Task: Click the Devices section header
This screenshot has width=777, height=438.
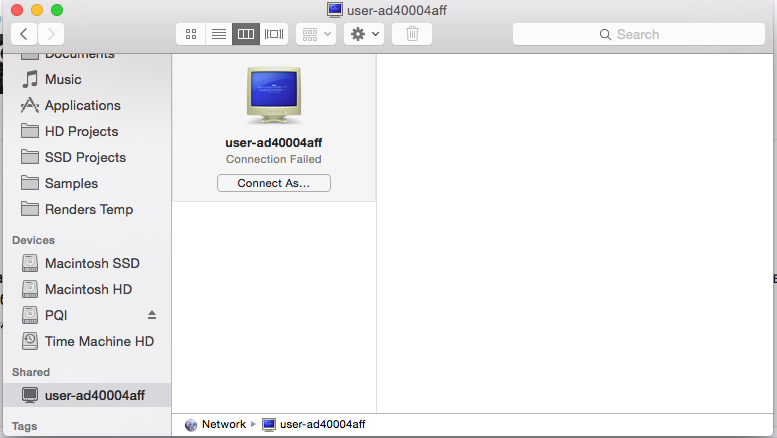Action: [33, 240]
